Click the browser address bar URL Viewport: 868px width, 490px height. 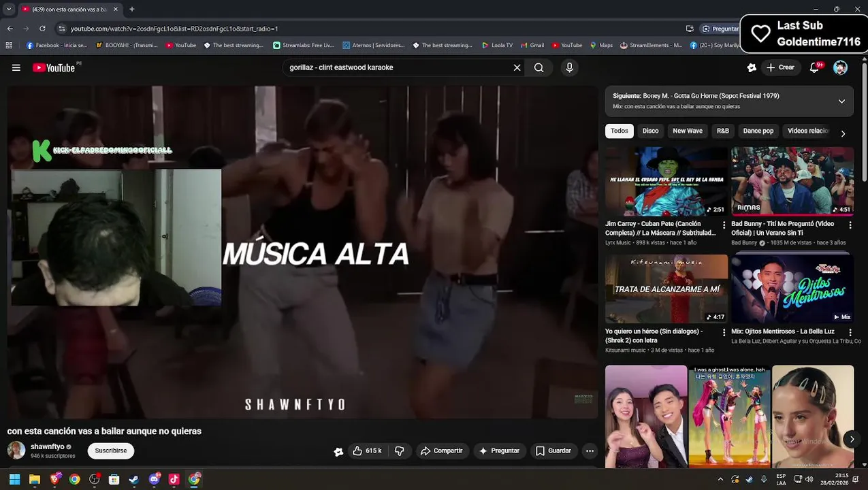click(x=174, y=29)
